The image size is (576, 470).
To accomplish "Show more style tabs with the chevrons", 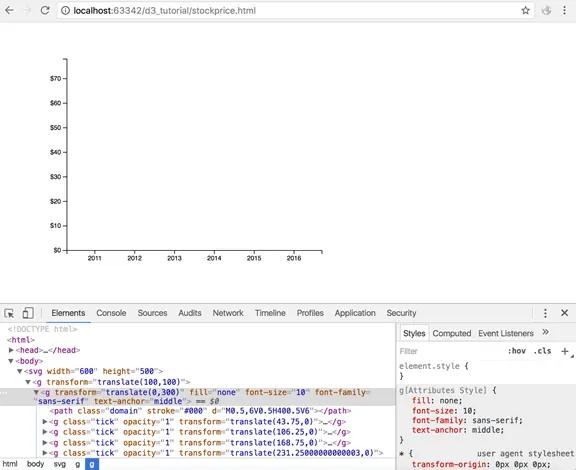I will (x=546, y=332).
